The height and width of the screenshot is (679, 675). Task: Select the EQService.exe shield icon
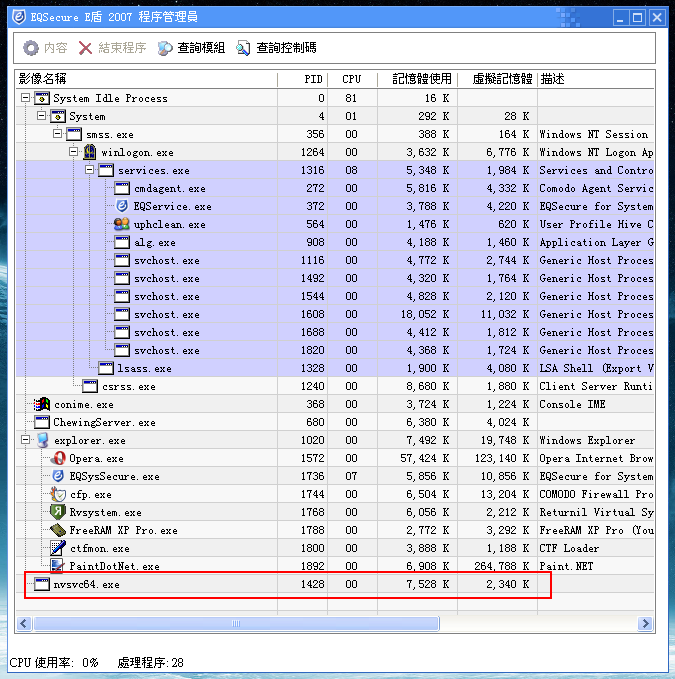coord(122,206)
